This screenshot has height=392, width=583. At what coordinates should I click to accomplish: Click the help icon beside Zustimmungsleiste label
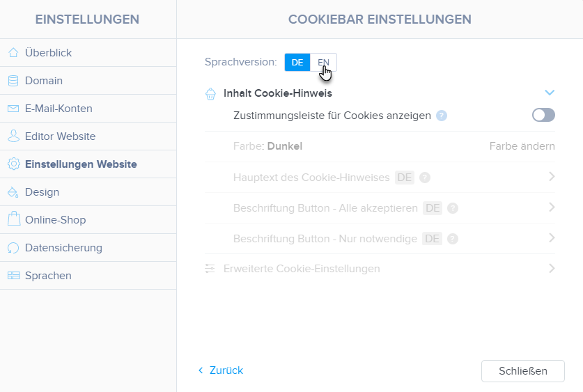coord(442,116)
